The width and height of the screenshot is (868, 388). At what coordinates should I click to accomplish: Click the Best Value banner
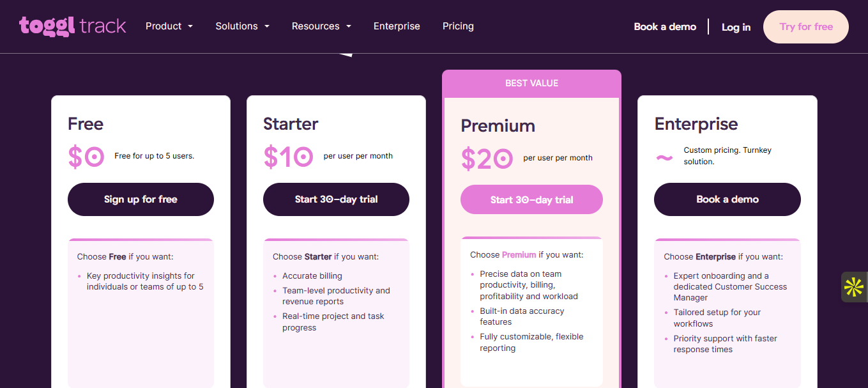coord(531,83)
